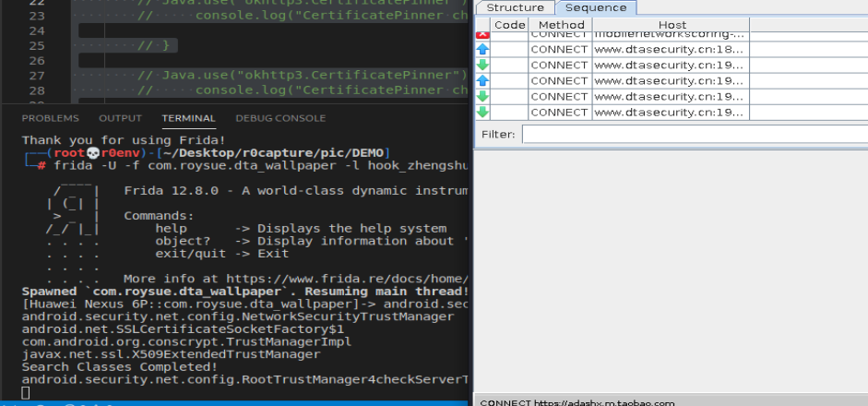Click the prompt path "~/Desktop/r0capture/pic/DEMO"
The height and width of the screenshot is (406, 868).
pos(274,153)
